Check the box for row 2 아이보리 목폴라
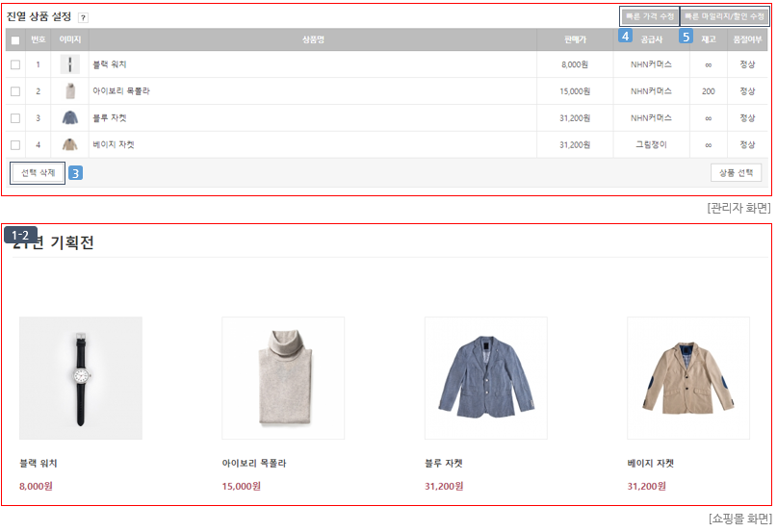Viewport: 777px width, 532px height. (15, 91)
